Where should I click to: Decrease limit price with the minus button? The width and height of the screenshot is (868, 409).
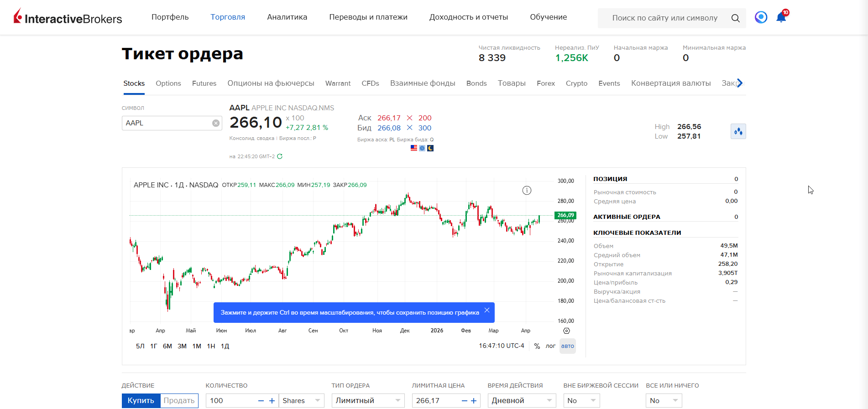[465, 401]
